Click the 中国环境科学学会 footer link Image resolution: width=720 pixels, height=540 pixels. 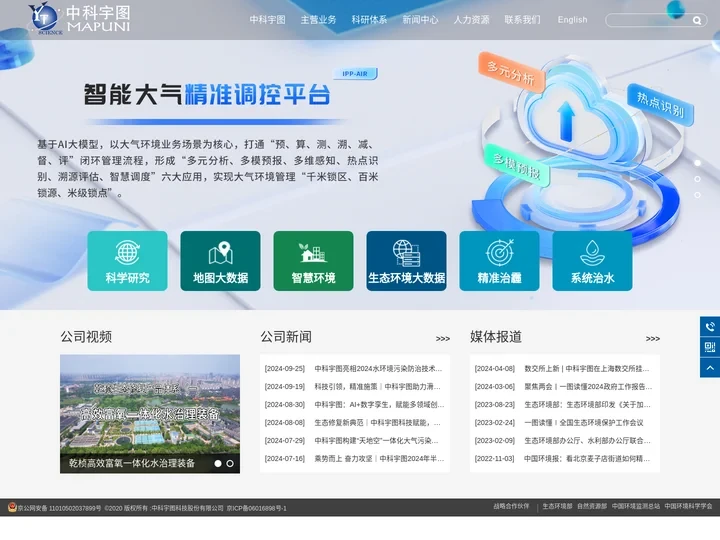click(688, 506)
